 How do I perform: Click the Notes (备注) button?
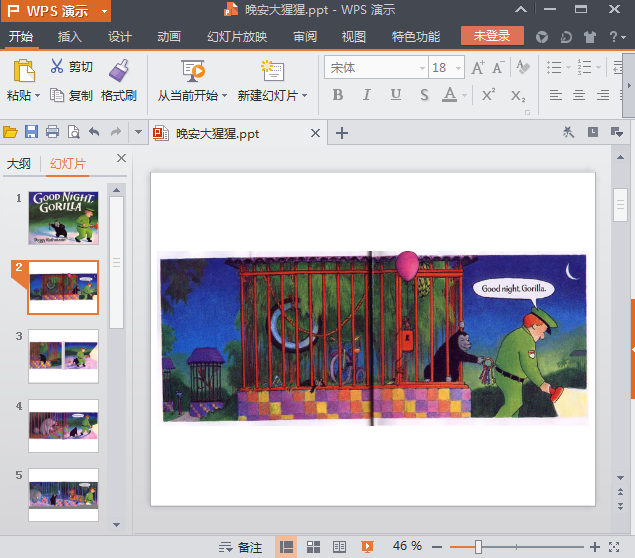pos(240,547)
